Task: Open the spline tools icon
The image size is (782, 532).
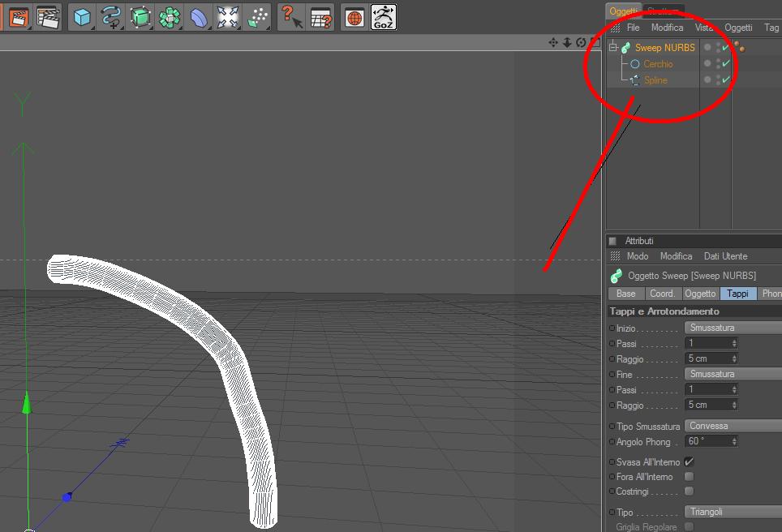Action: point(110,18)
